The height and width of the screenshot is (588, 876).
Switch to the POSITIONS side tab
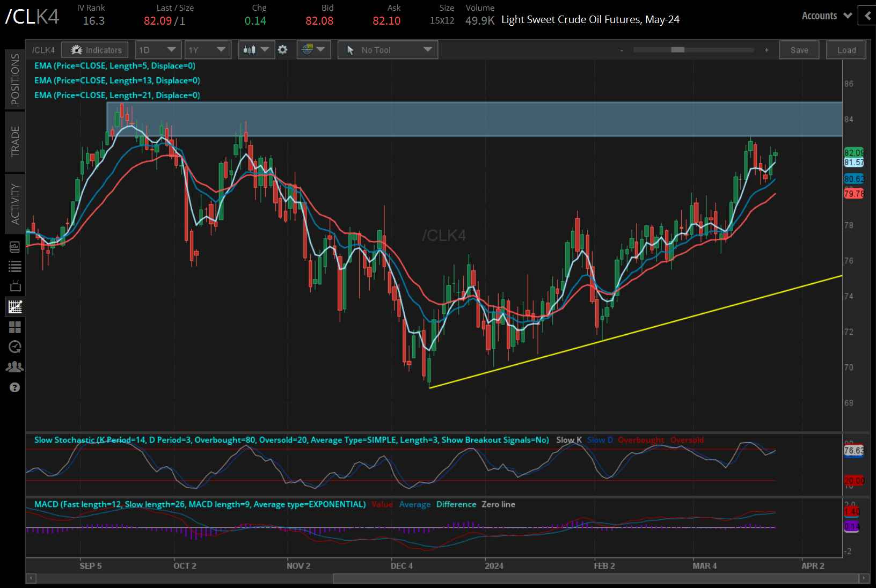click(15, 79)
